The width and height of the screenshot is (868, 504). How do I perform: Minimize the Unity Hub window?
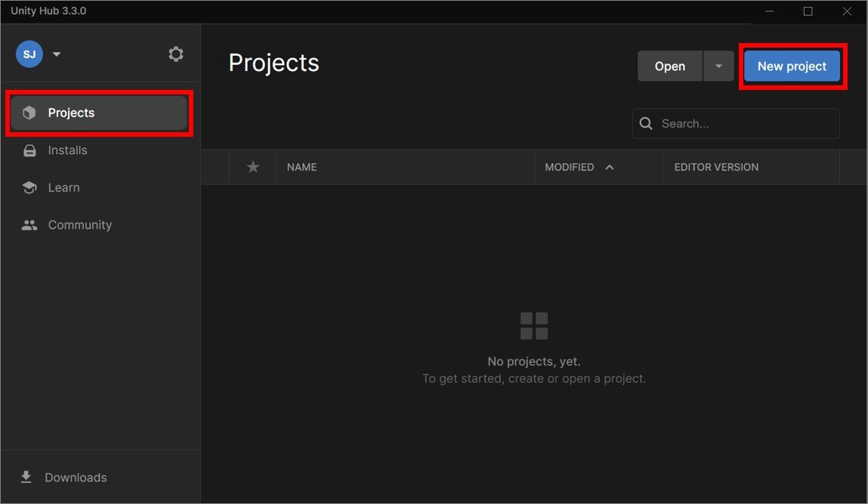click(770, 11)
